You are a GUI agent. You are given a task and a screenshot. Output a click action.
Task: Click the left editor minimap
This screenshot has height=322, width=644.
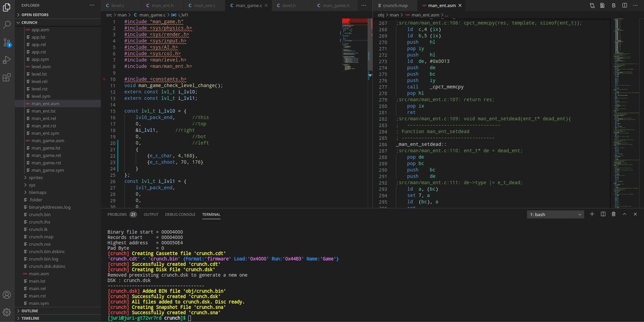(x=354, y=46)
